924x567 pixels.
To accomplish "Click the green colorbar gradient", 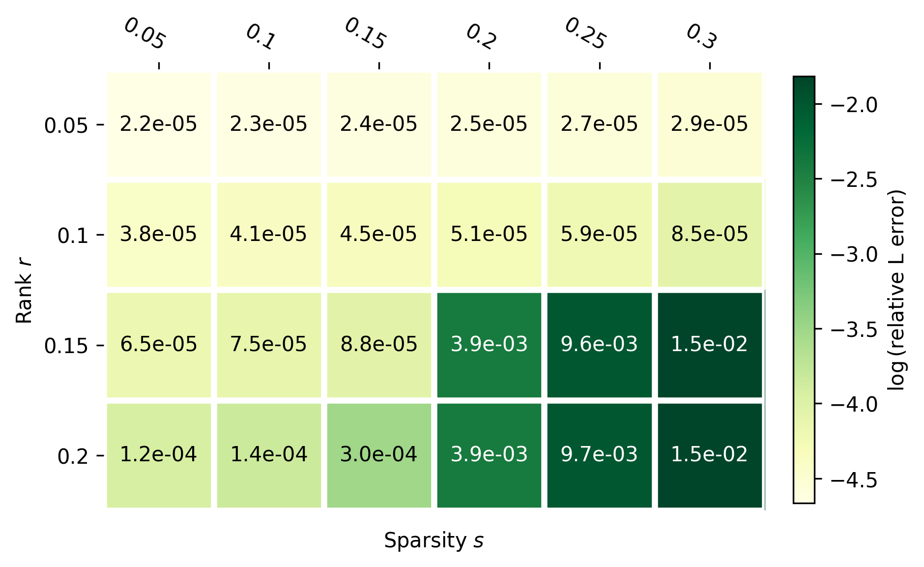I will [x=804, y=290].
